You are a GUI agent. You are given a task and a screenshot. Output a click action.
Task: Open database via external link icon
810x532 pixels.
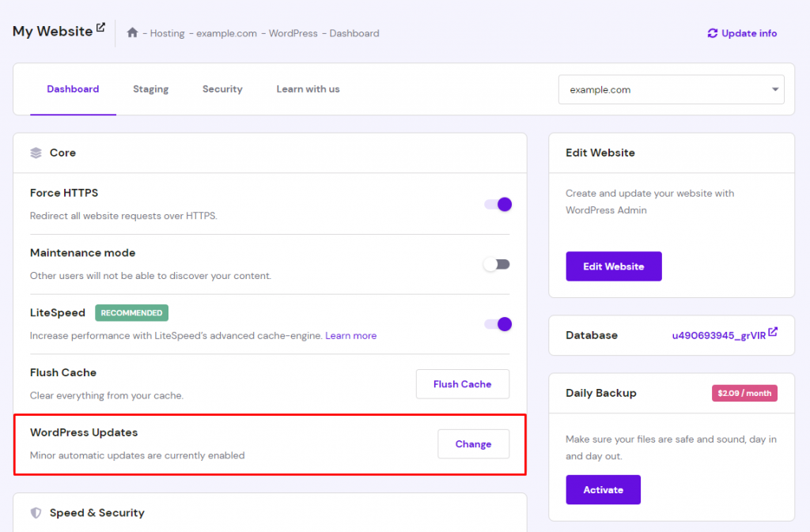773,333
